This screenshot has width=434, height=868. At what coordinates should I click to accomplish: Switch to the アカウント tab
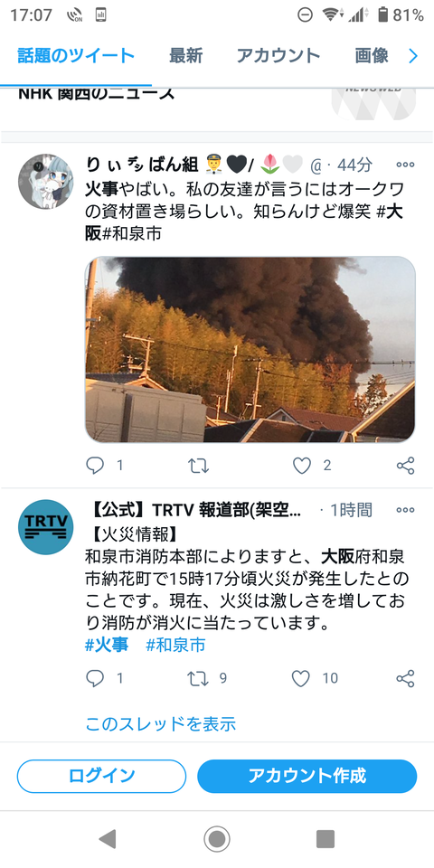coord(278,55)
